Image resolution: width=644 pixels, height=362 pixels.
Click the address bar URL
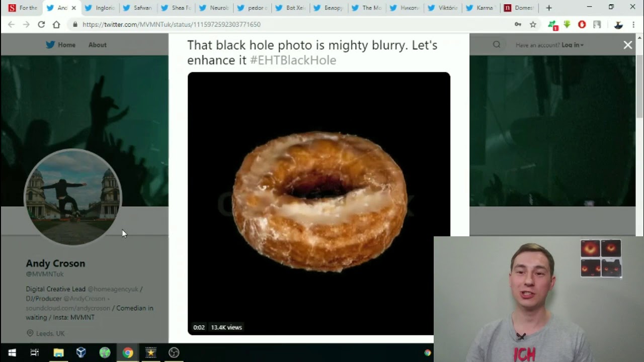(x=171, y=24)
